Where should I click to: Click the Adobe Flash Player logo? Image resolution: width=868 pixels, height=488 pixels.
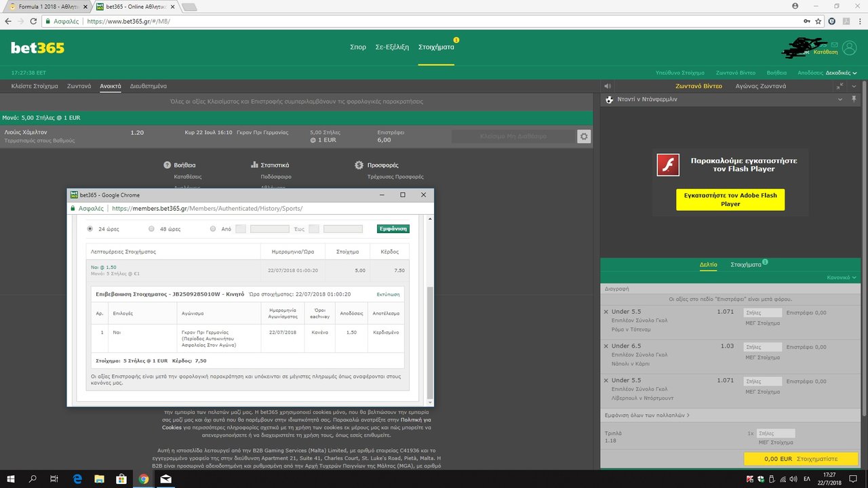pyautogui.click(x=668, y=165)
